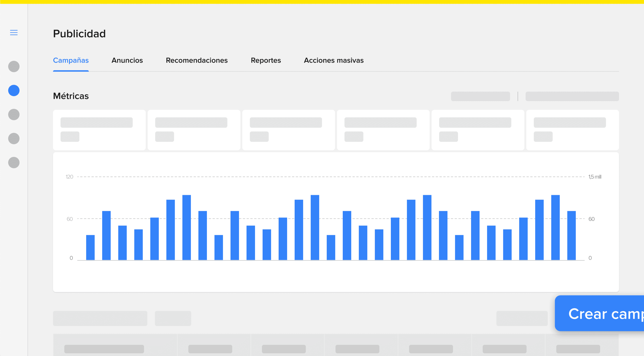This screenshot has height=356, width=644.
Task: Click the first gray sidebar circle icon
Action: click(14, 66)
